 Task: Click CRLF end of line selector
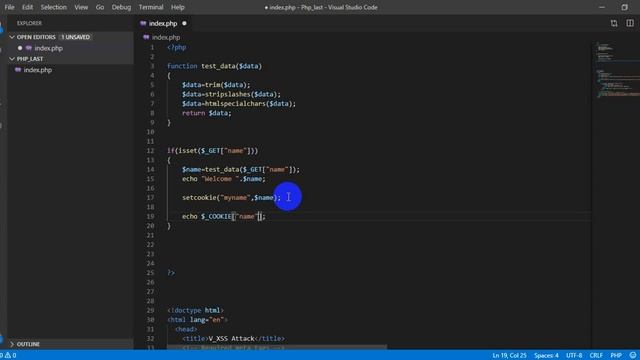[x=596, y=356]
